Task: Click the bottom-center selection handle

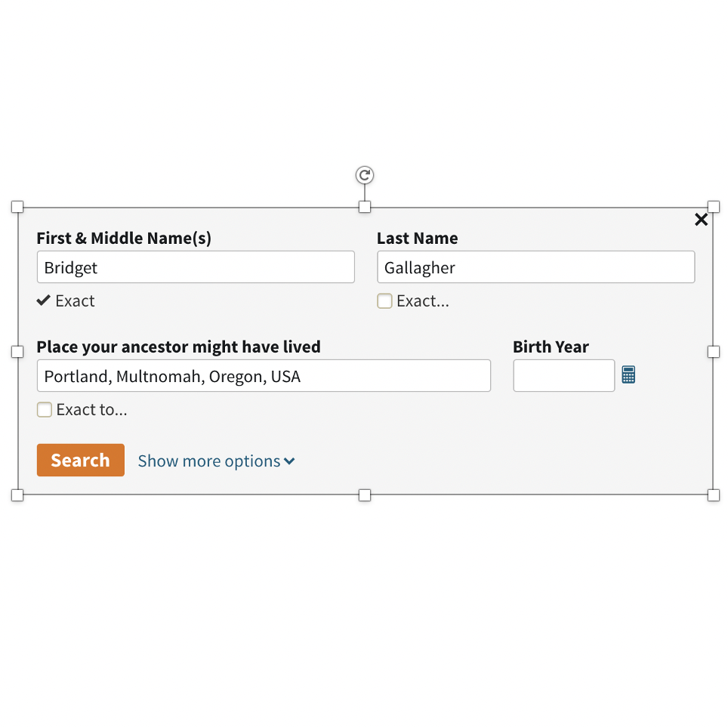Action: [365, 495]
